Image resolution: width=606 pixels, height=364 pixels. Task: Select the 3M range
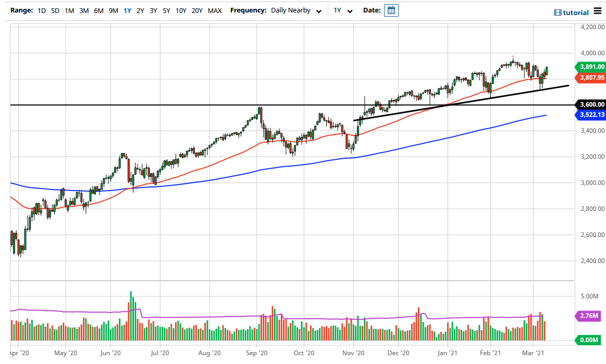coord(83,10)
